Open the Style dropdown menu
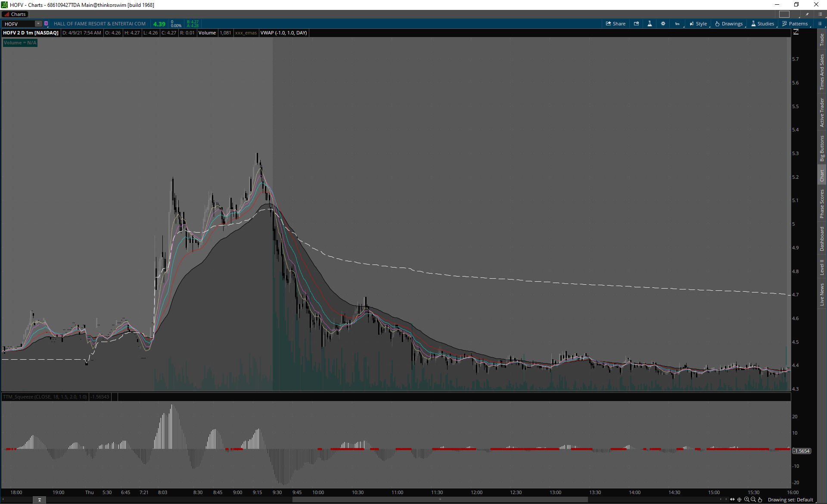 pyautogui.click(x=698, y=24)
